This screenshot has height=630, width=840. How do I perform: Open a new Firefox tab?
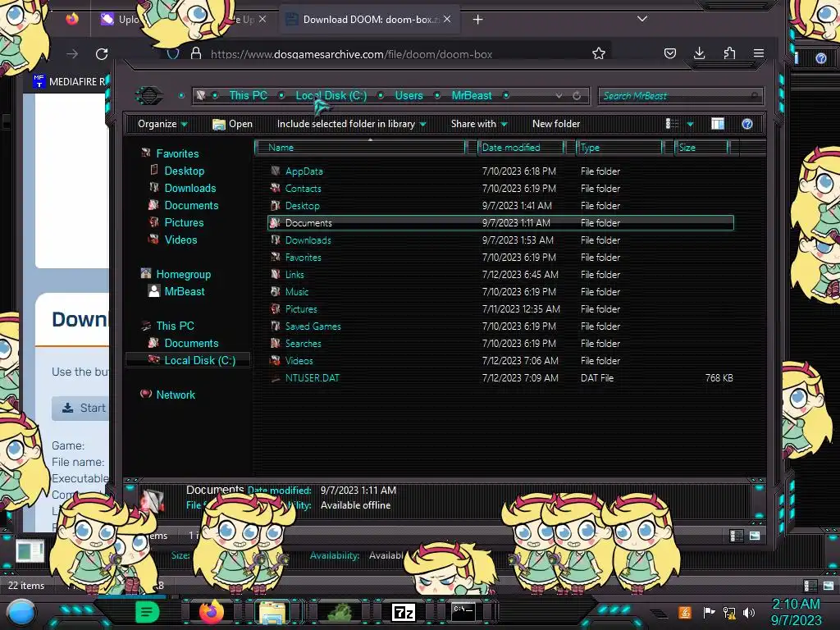point(478,20)
